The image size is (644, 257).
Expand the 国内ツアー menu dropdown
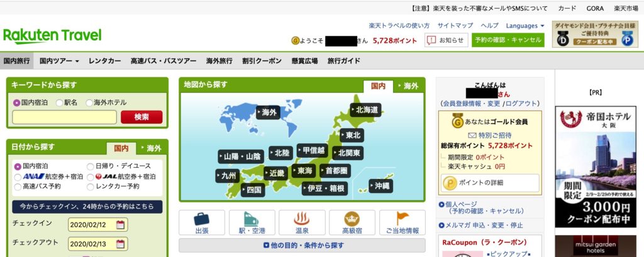(59, 61)
